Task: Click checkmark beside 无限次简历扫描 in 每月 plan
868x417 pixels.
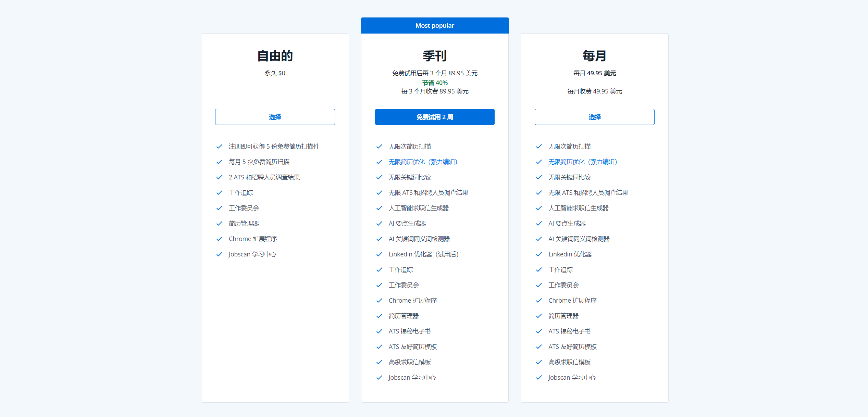Action: pos(539,147)
